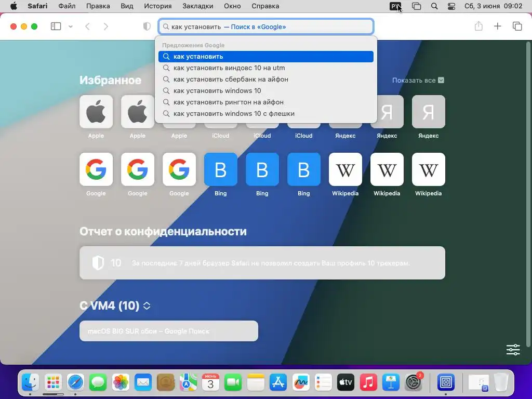Open the rightmost Bing favorite tile

[x=303, y=169]
